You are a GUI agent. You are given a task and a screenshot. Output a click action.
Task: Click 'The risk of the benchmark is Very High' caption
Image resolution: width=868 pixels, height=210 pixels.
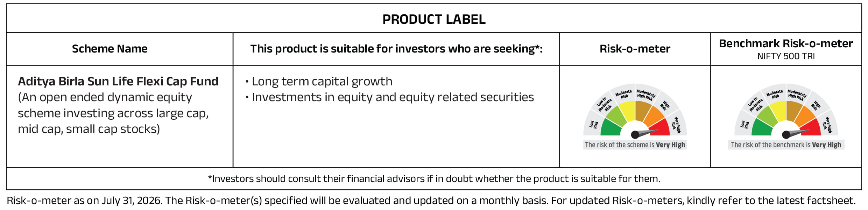coord(786,145)
